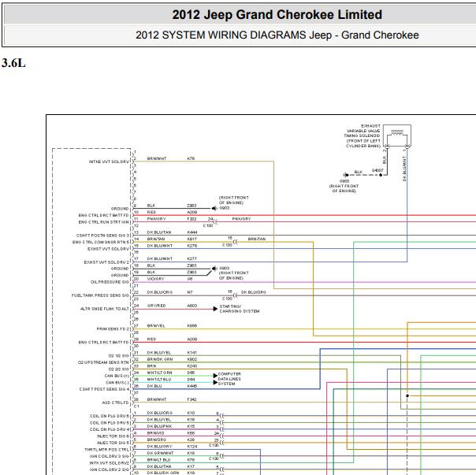Select the 'COIL ON PLG DRV 5' label
Screen dimensions: 476x475
(x=110, y=422)
